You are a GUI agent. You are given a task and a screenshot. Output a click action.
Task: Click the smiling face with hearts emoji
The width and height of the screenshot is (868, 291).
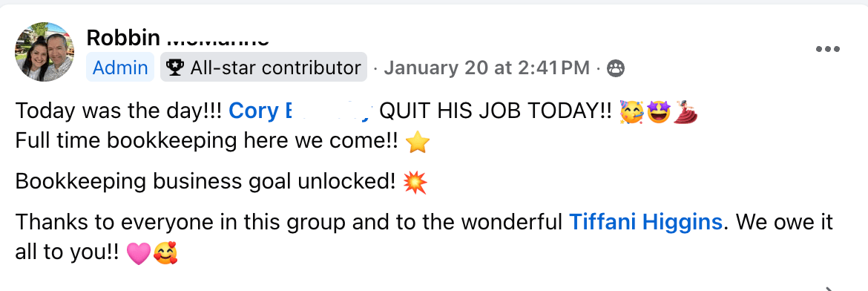pyautogui.click(x=165, y=253)
